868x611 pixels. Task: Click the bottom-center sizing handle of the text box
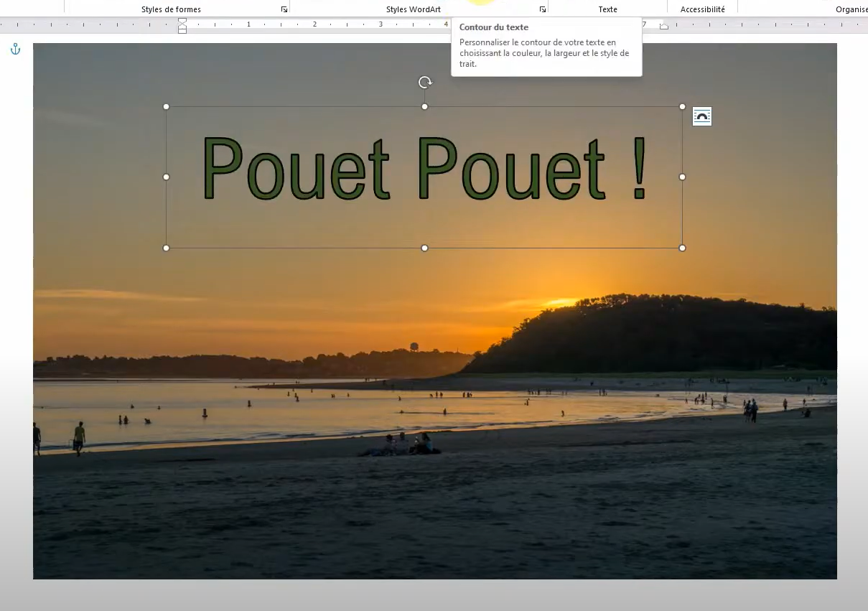coord(425,248)
